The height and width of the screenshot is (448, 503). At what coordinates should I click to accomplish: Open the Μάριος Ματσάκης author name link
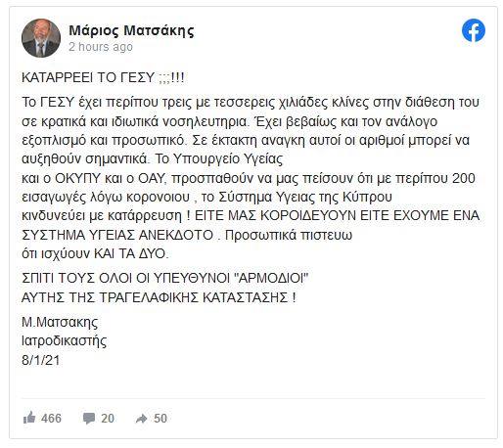(131, 30)
